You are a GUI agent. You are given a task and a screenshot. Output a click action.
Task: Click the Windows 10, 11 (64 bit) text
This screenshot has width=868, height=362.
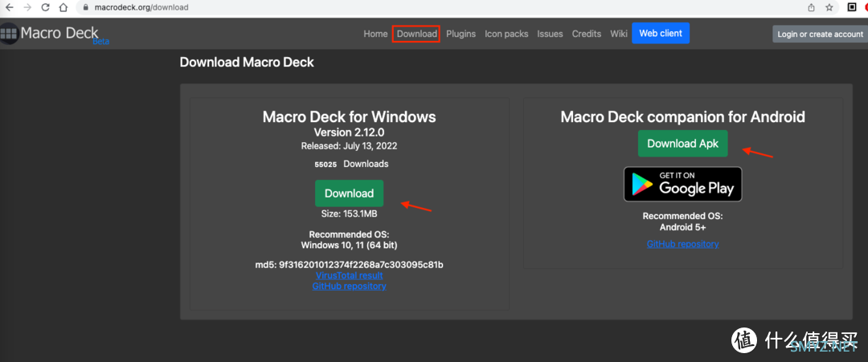pyautogui.click(x=349, y=245)
